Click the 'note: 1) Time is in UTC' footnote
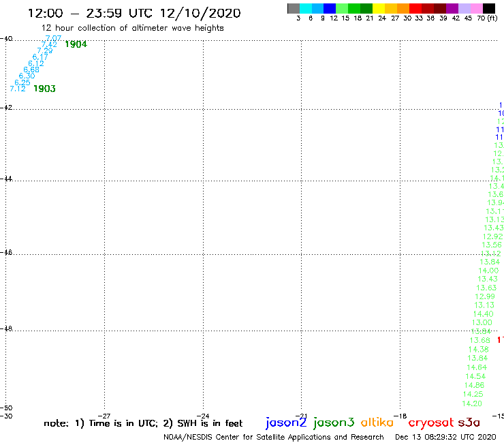Image resolution: width=504 pixels, height=443 pixels. pyautogui.click(x=101, y=423)
